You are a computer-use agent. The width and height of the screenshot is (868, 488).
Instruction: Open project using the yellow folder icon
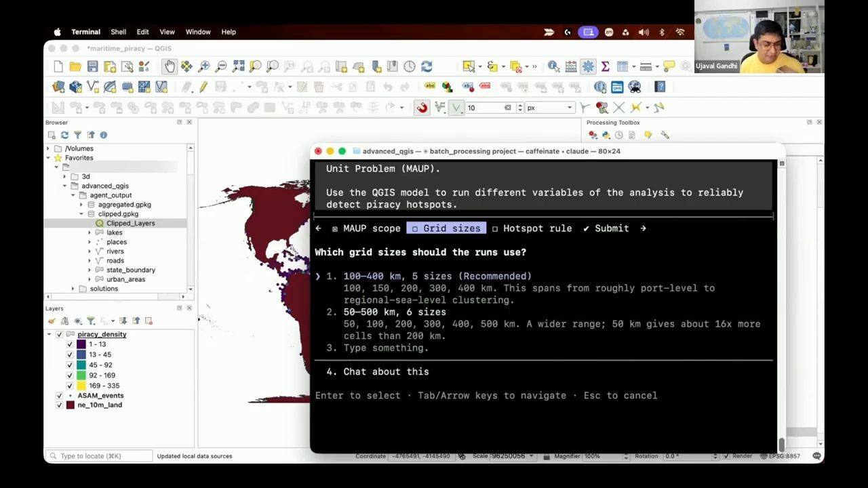pyautogui.click(x=75, y=66)
